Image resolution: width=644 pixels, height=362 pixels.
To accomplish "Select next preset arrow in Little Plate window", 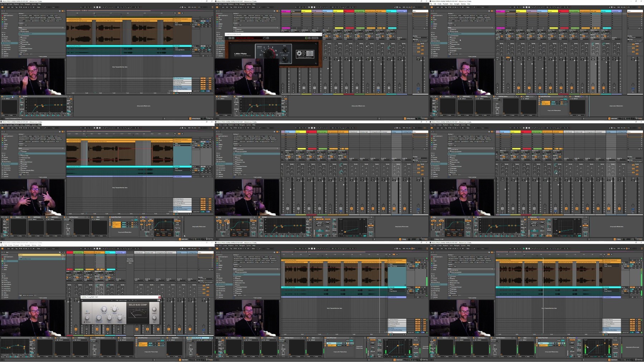I will [x=233, y=38].
